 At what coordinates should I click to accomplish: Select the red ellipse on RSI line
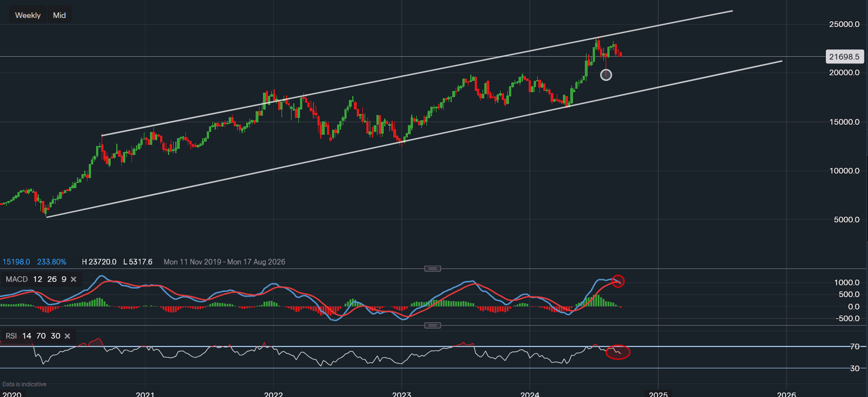[x=617, y=352]
